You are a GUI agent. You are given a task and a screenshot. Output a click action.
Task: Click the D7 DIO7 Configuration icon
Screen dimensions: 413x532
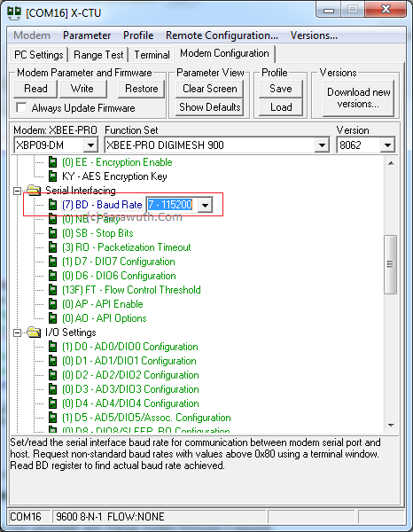52,262
